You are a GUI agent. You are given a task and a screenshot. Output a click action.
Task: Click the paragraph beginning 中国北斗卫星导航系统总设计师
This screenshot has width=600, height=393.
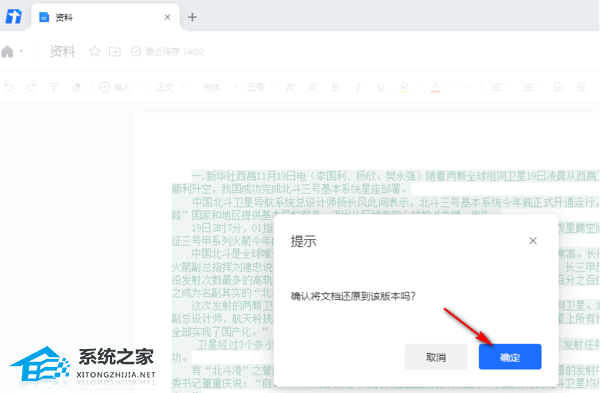(x=385, y=208)
